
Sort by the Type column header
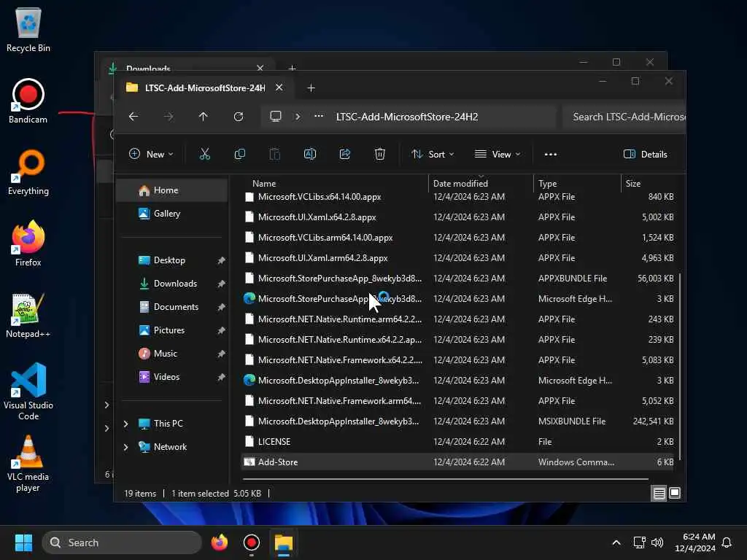[x=578, y=183]
